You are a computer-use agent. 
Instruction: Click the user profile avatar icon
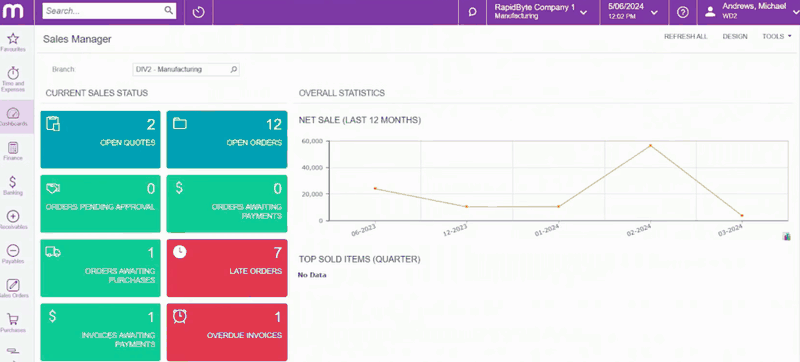coord(710,12)
